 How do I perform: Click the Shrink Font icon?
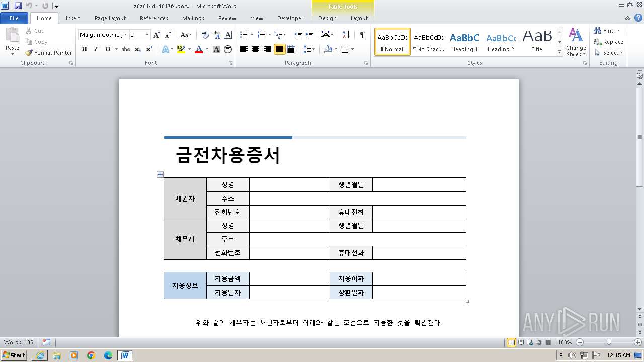pos(168,35)
